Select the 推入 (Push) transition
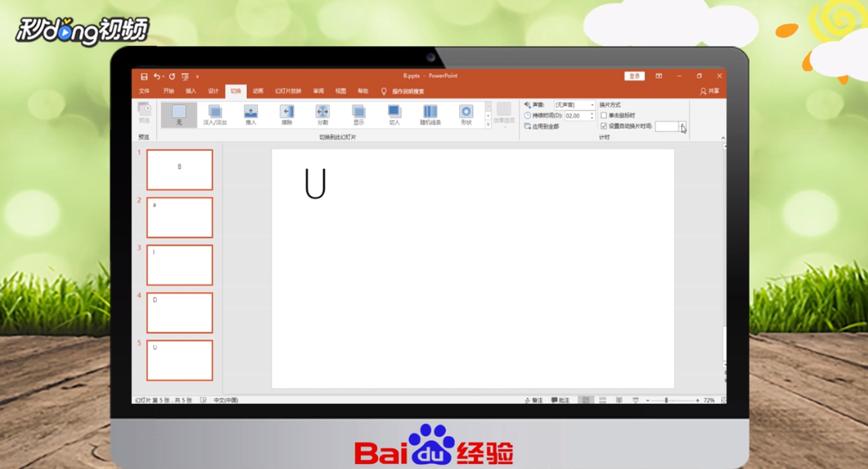Screen dimensions: 868x469 click(x=250, y=115)
